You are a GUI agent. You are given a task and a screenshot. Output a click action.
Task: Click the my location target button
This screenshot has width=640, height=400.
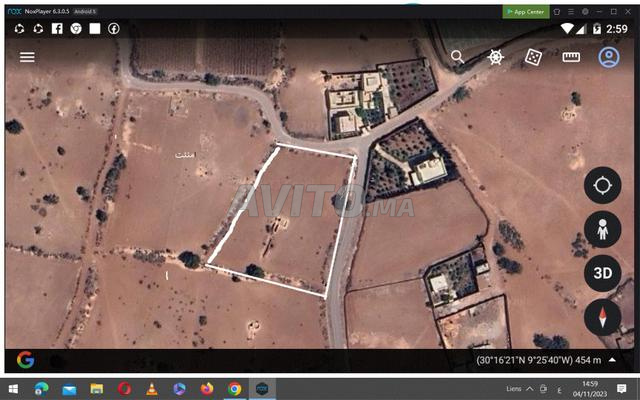[602, 186]
